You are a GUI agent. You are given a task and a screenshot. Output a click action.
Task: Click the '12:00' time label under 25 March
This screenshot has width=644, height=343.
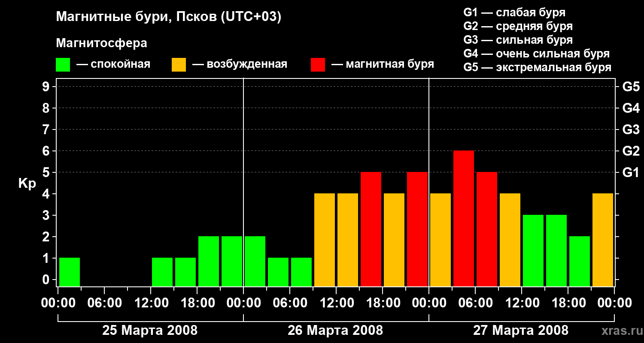pos(151,303)
